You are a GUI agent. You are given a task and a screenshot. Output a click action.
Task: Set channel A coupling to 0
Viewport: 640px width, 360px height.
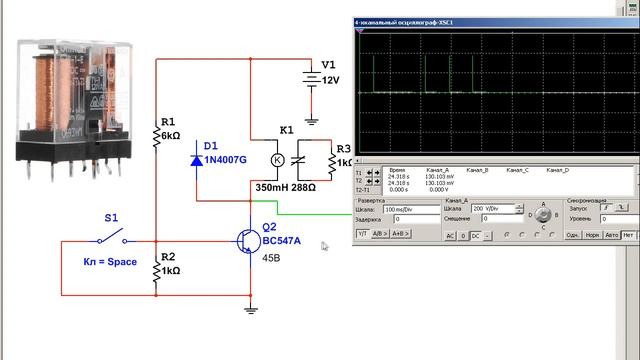click(463, 236)
